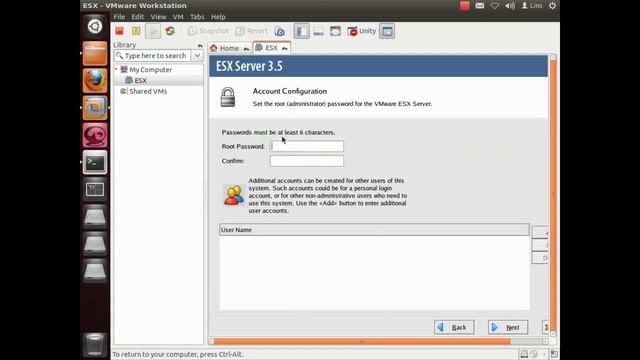Open the library search dropdown arrow
This screenshot has height=360, width=640.
coord(197,56)
